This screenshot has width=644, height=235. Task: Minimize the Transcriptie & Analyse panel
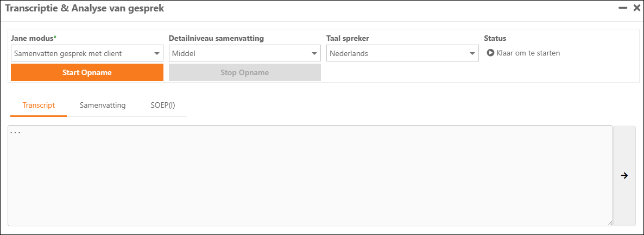pos(623,8)
